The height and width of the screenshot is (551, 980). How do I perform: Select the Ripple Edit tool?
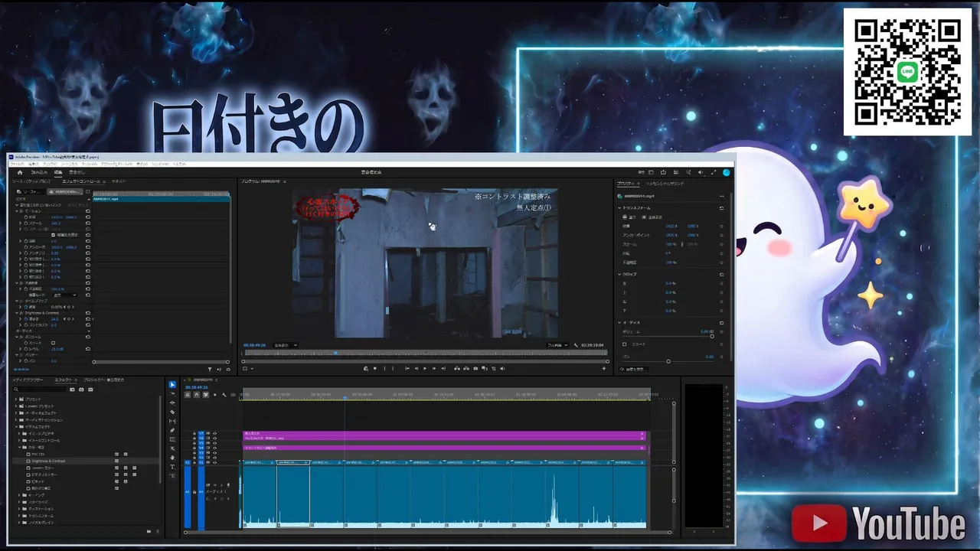pyautogui.click(x=172, y=403)
